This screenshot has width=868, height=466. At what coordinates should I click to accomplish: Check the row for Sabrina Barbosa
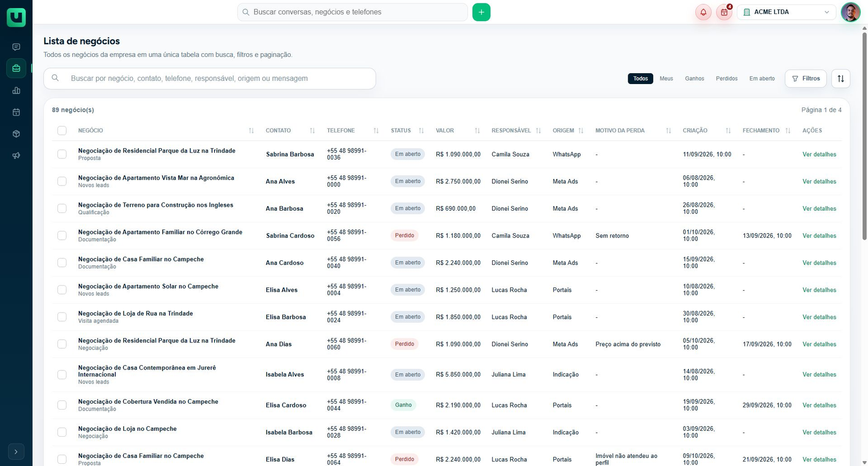click(62, 155)
